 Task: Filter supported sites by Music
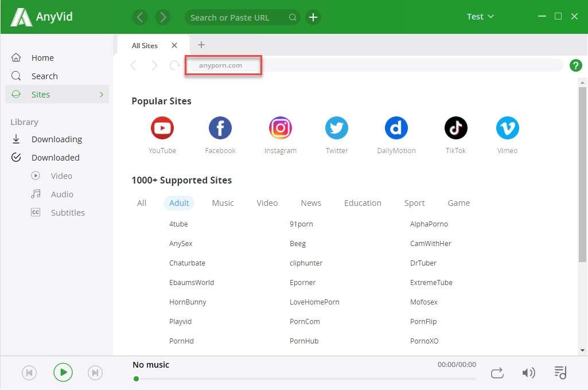223,203
